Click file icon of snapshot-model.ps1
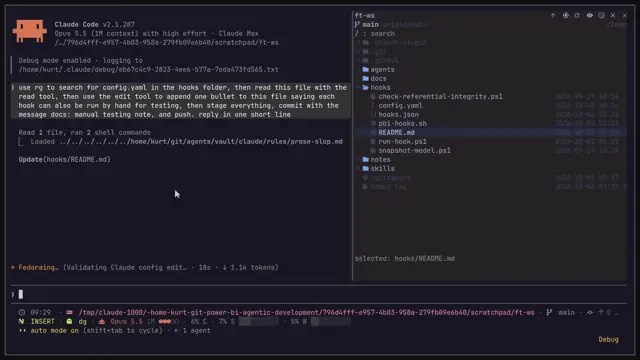The image size is (640, 360). [x=373, y=151]
